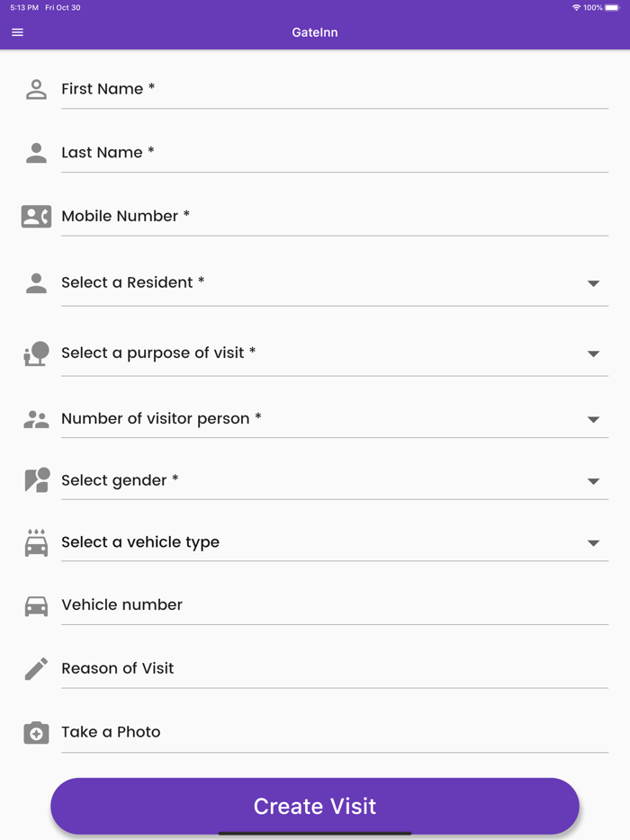630x840 pixels.
Task: Tap the camera icon to take photo
Action: (36, 733)
